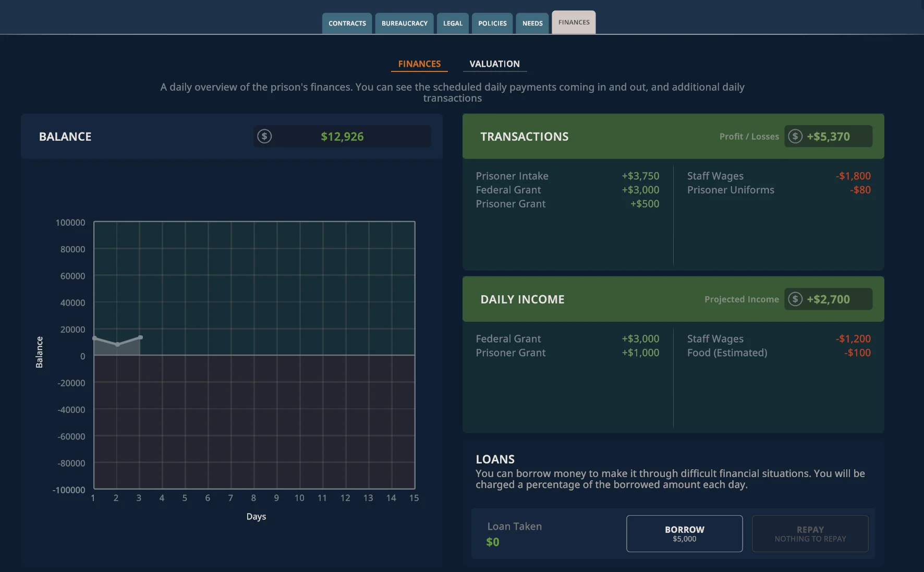924x572 pixels.
Task: Borrow a $5,000 loan
Action: [x=684, y=533]
